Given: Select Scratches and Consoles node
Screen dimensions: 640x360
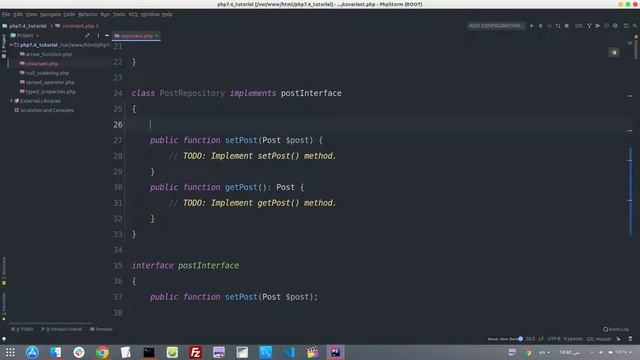Looking at the screenshot, I should pyautogui.click(x=47, y=110).
